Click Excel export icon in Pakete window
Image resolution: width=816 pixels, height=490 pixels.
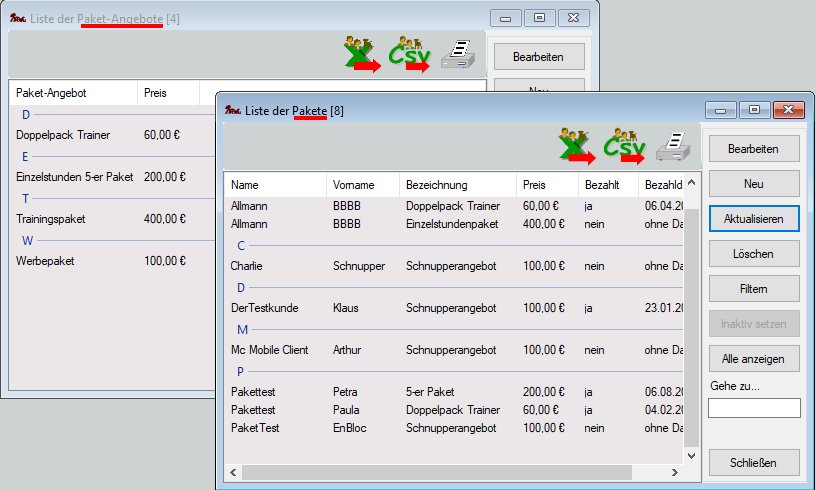576,146
